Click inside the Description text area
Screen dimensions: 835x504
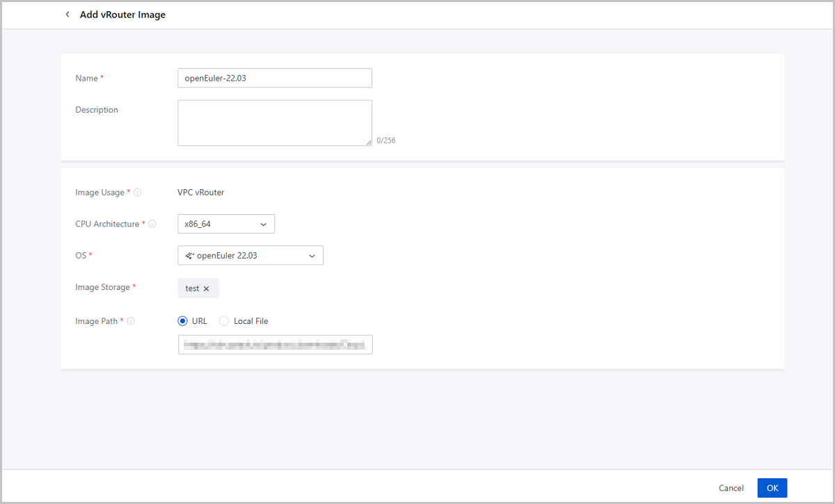[x=274, y=123]
